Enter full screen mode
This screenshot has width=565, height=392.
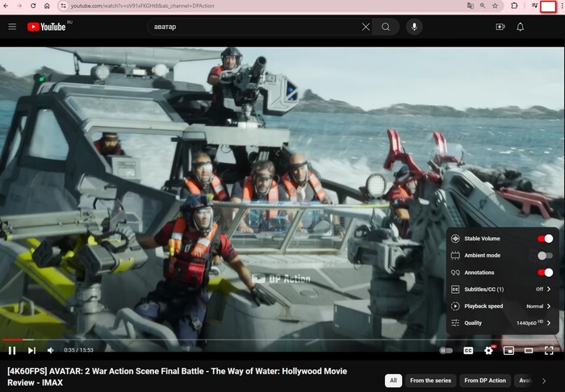click(549, 350)
